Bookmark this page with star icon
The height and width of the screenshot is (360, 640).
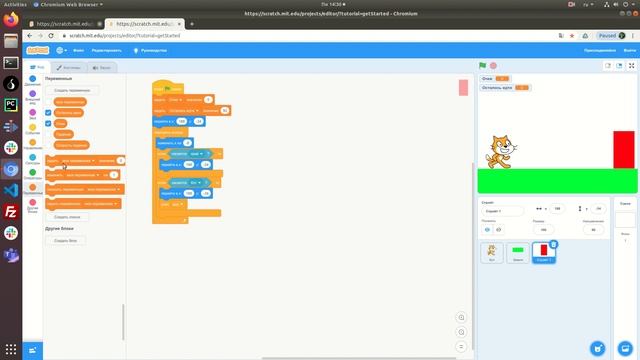click(x=572, y=36)
